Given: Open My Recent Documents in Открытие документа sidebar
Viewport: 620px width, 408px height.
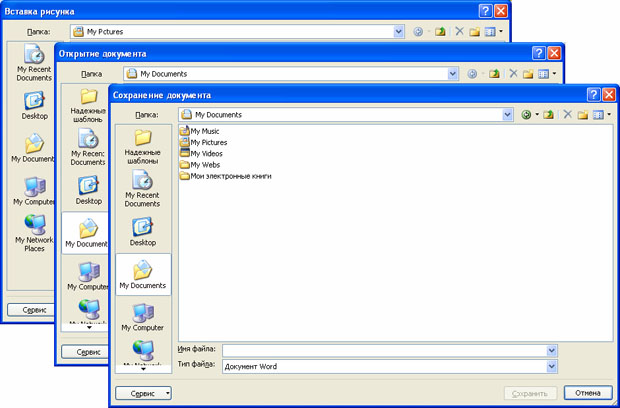Looking at the screenshot, I should pos(88,147).
